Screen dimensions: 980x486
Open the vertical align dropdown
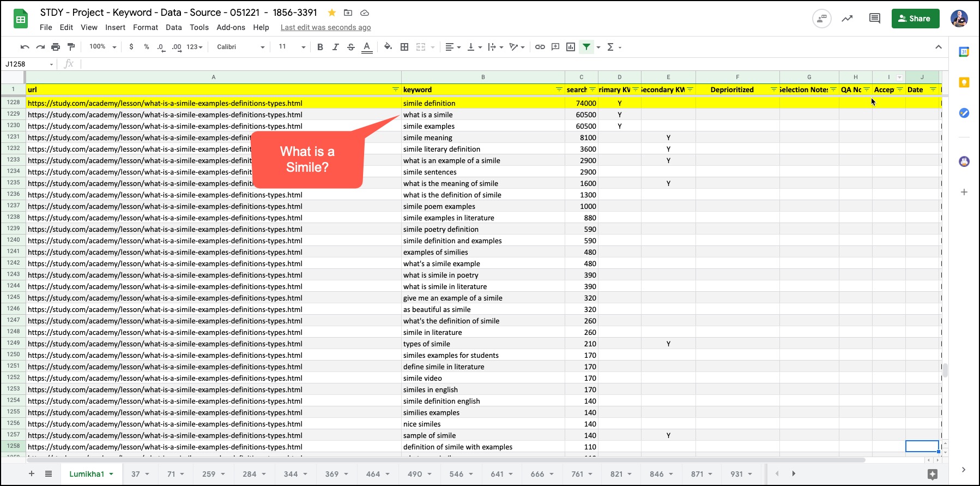coord(475,47)
